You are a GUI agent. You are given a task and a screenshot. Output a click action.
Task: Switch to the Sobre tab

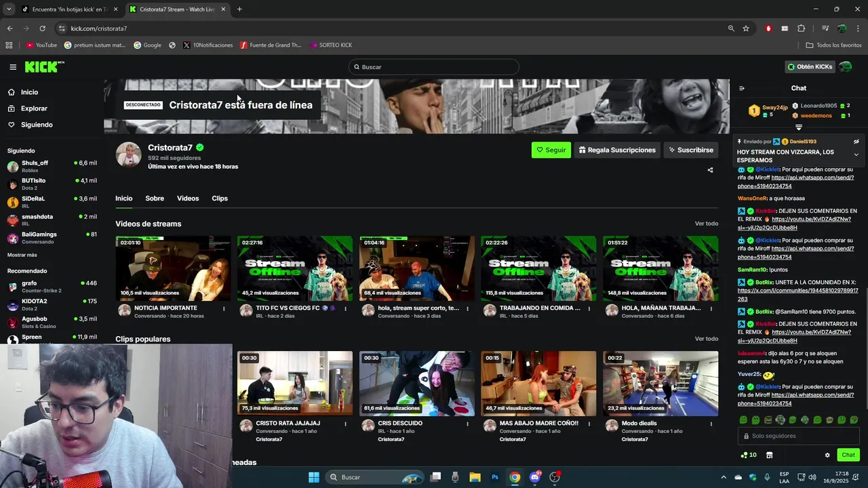click(155, 199)
